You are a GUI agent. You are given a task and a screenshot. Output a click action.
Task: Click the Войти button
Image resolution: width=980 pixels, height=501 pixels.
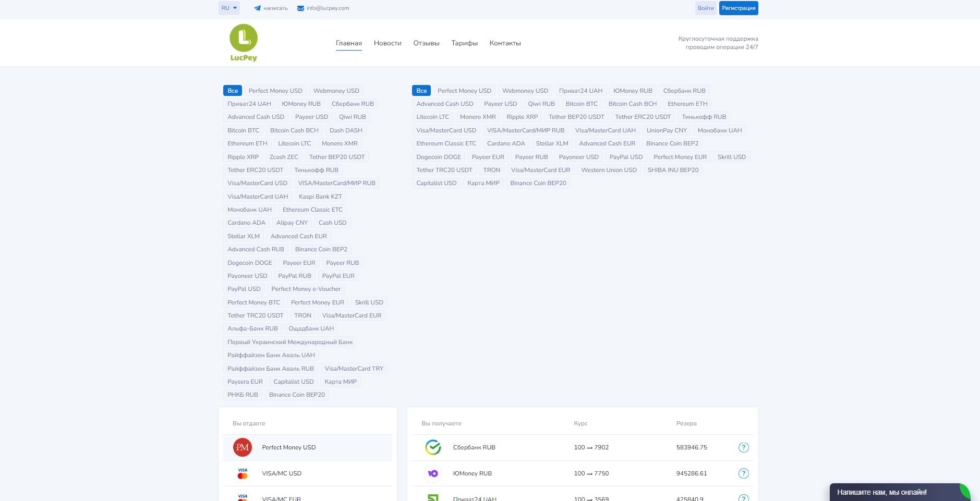[x=706, y=8]
